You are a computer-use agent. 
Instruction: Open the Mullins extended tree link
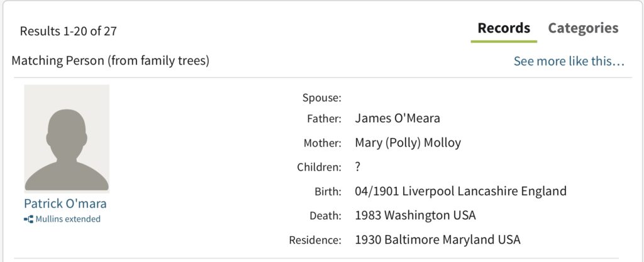tap(68, 219)
